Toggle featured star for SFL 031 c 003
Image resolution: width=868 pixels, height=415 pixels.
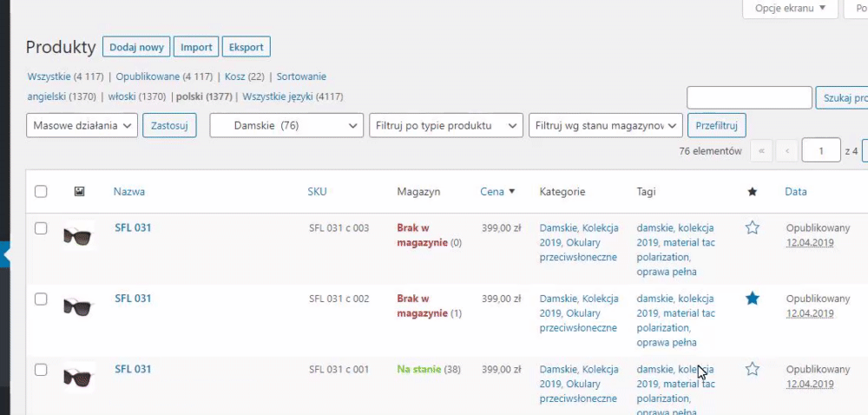point(752,227)
